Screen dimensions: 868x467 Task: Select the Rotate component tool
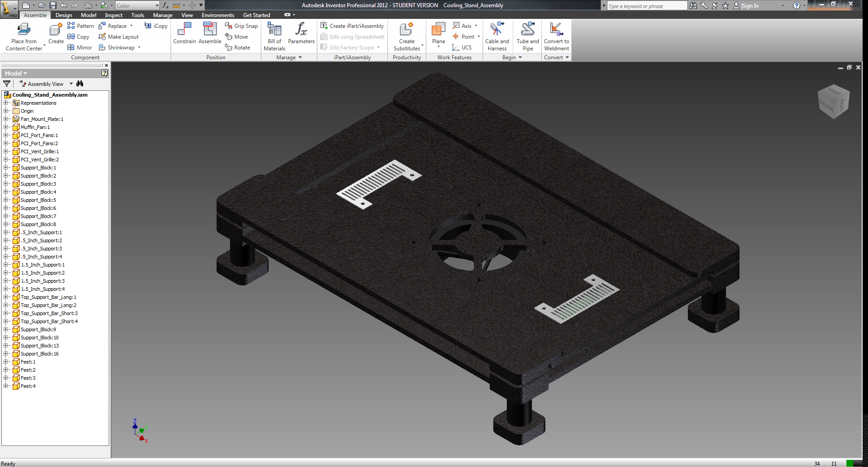(237, 48)
